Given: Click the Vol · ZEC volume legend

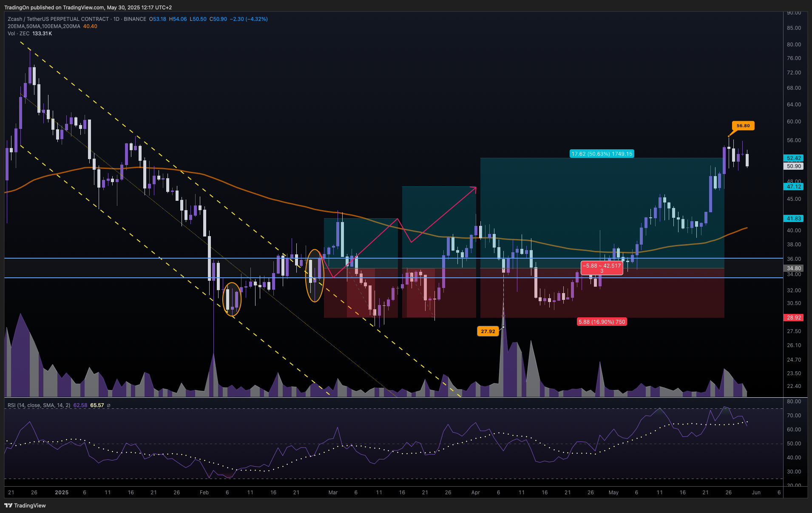Looking at the screenshot, I should [x=19, y=34].
